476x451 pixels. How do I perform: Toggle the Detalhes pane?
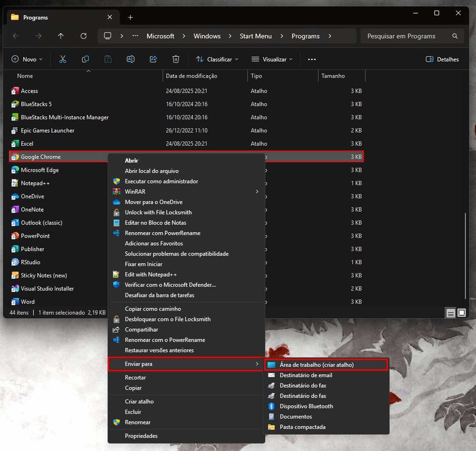pos(442,59)
